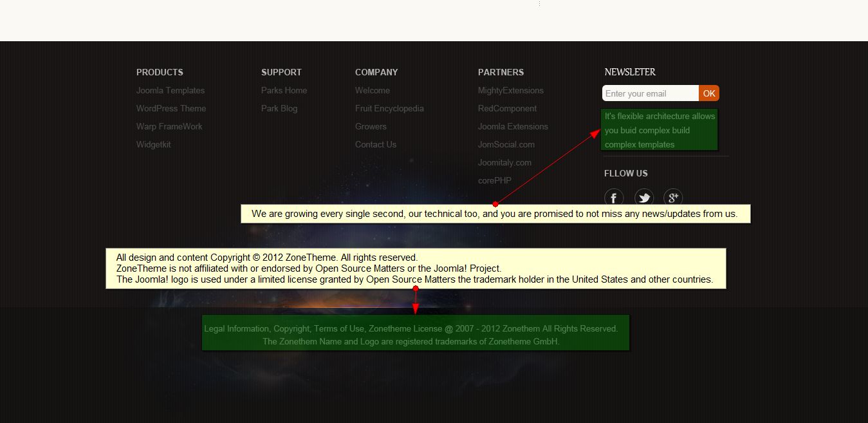868x423 pixels.
Task: Open the corePHP partner link
Action: pyautogui.click(x=495, y=181)
